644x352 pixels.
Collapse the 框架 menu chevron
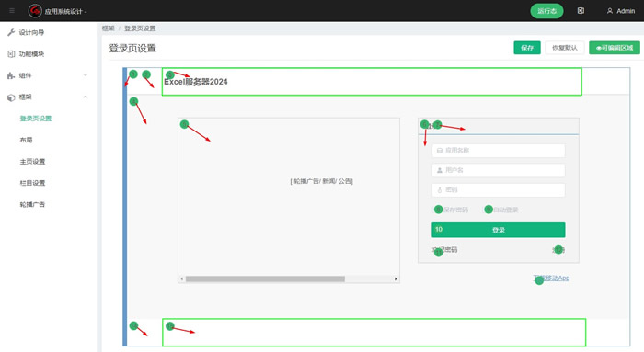86,97
